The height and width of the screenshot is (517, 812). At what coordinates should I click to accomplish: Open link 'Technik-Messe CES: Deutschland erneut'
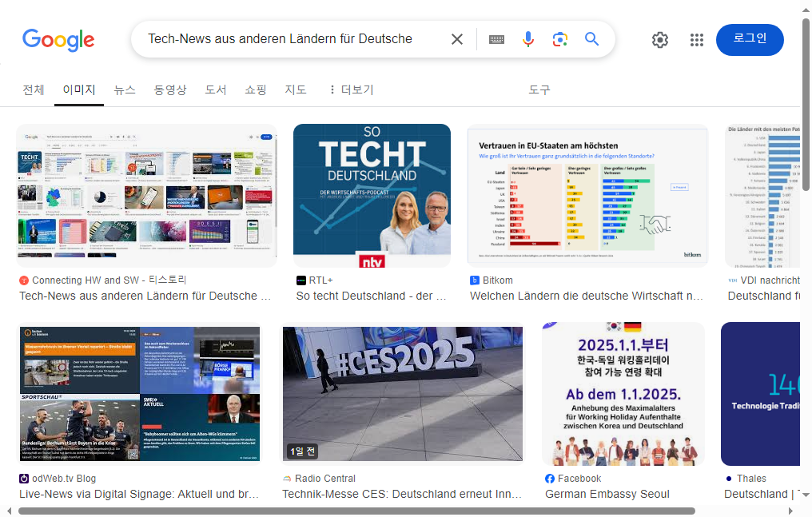coord(402,495)
